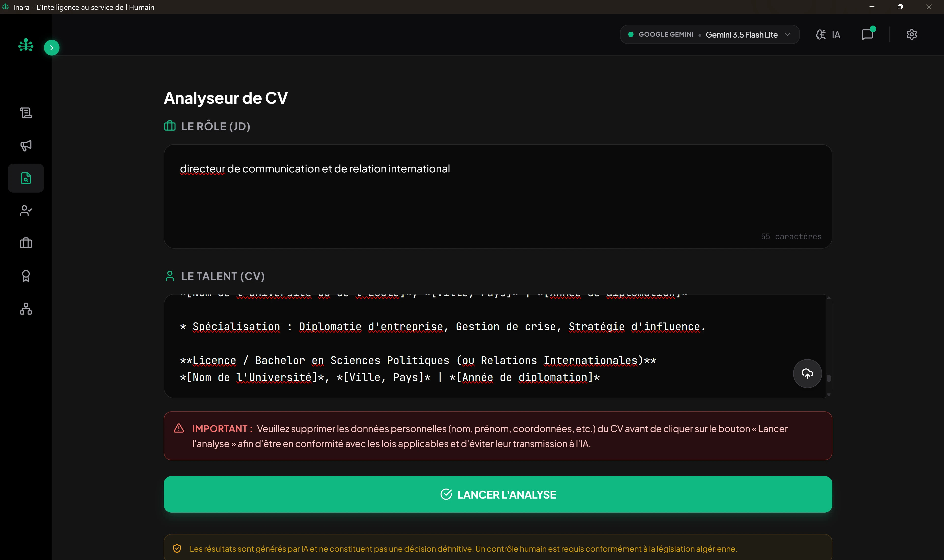Open the megaphone announcements sidebar icon
This screenshot has width=944, height=560.
pos(26,145)
